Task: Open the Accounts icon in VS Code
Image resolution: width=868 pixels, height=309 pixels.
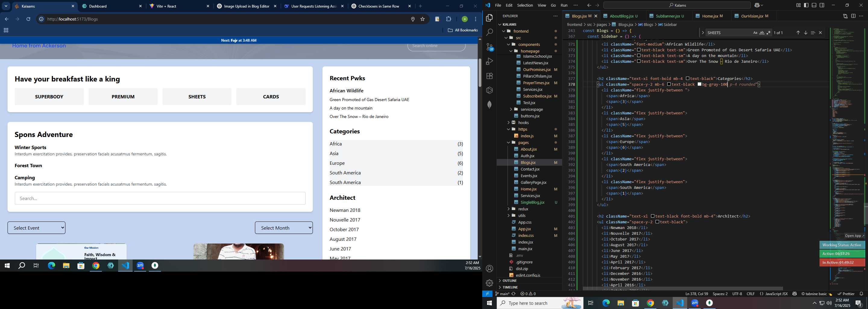Action: [489, 269]
